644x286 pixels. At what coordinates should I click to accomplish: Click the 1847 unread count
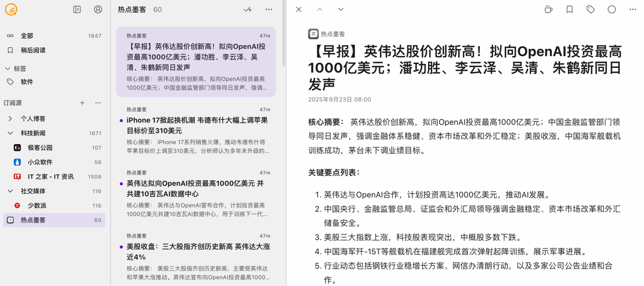coord(94,35)
